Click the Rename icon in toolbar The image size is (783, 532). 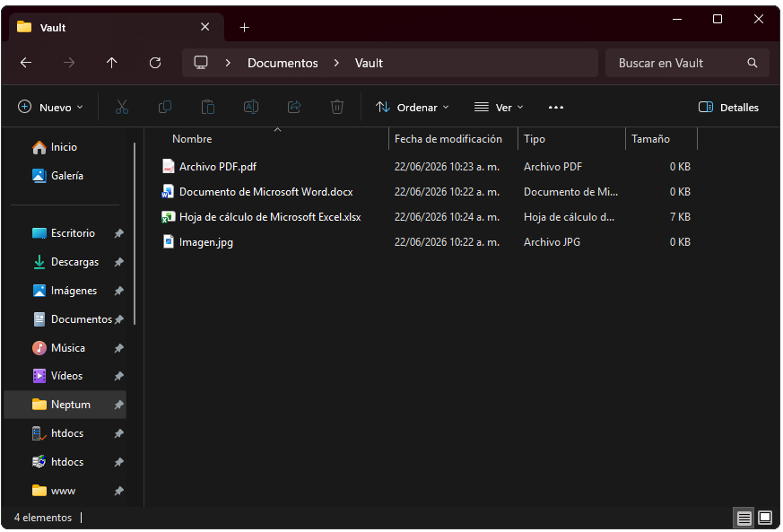(x=251, y=107)
